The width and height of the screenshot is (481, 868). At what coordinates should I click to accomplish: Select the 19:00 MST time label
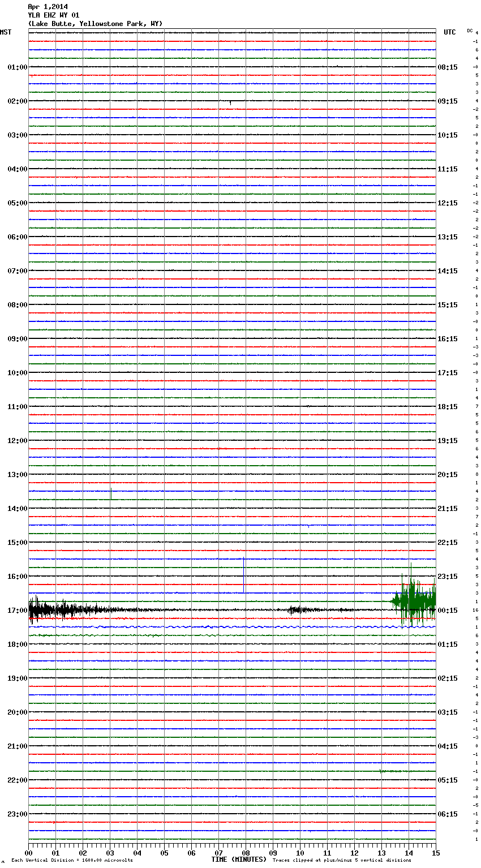point(18,678)
